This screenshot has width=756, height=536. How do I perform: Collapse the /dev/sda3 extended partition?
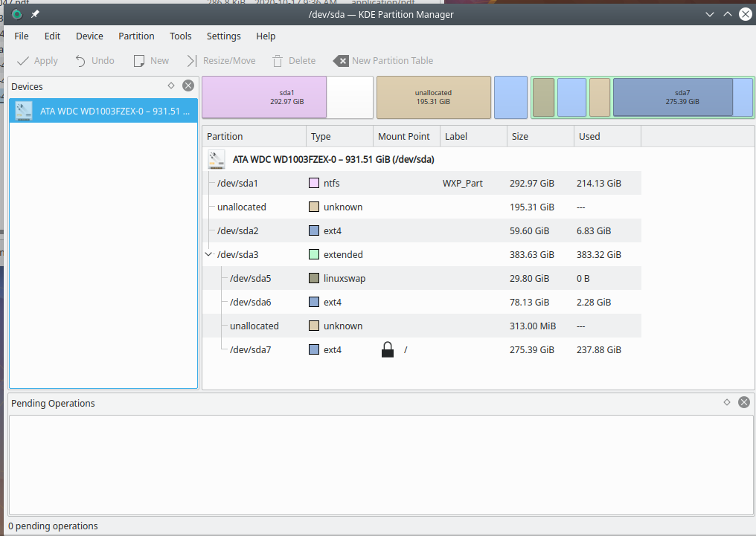tap(209, 255)
